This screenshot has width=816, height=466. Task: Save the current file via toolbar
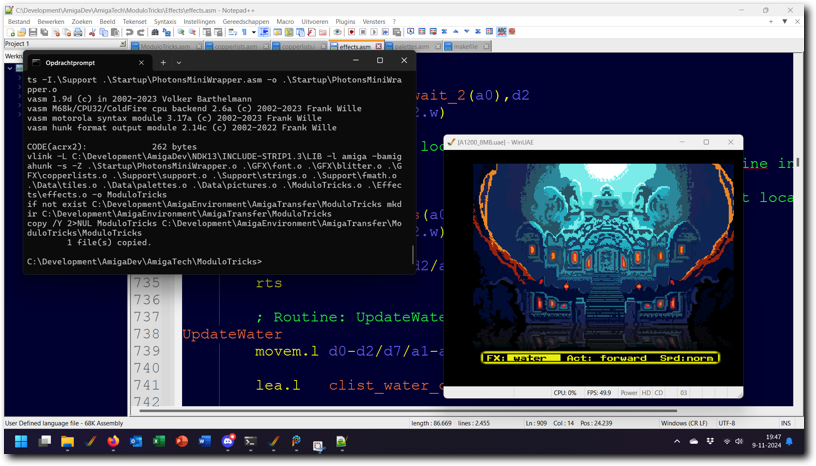33,32
